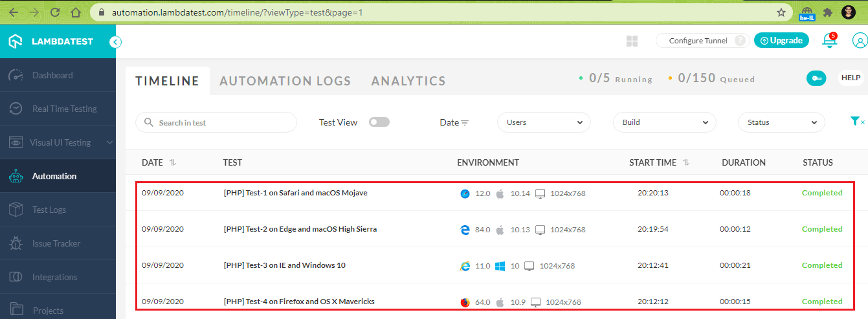868x319 pixels.
Task: Click the Safari browser icon in Test-1 row
Action: coord(465,193)
